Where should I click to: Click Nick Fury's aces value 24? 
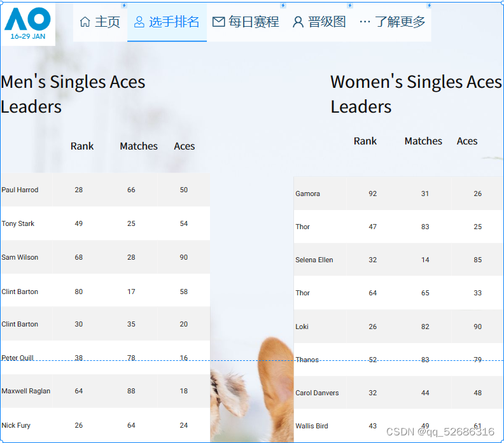point(183,425)
